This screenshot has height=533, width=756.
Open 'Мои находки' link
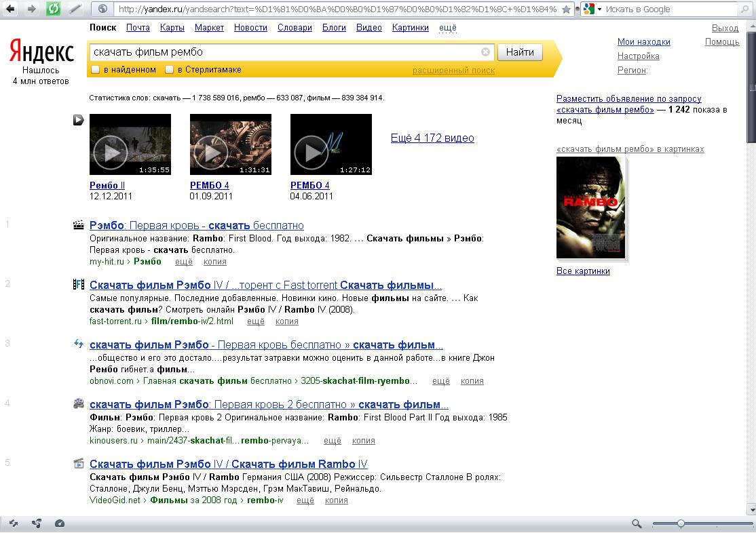[643, 42]
